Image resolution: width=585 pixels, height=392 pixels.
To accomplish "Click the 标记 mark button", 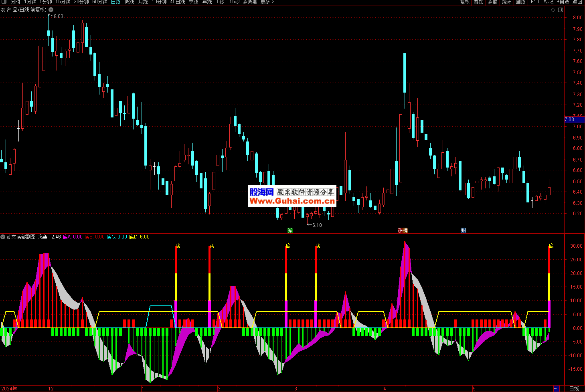I will [549, 2].
